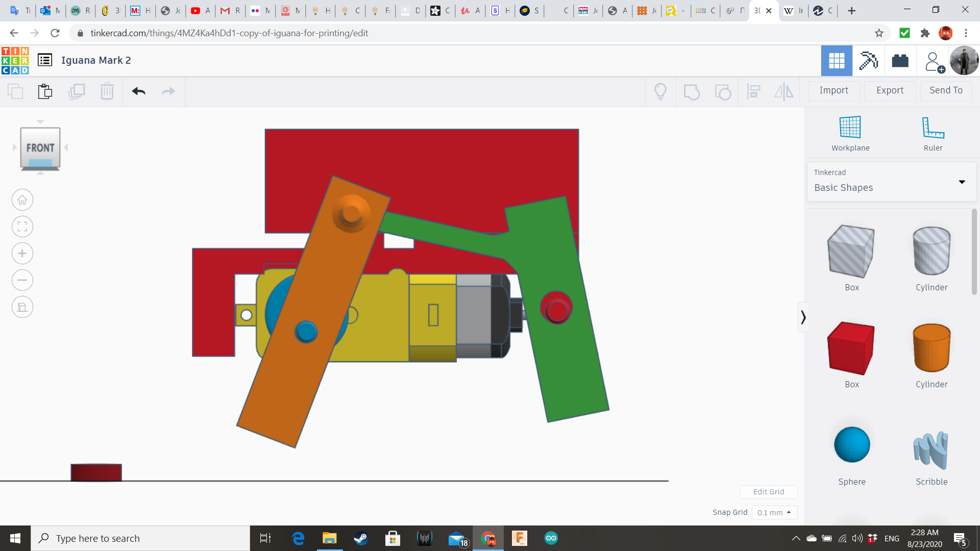Click the Home view icon
The width and height of the screenshot is (980, 551).
point(22,200)
